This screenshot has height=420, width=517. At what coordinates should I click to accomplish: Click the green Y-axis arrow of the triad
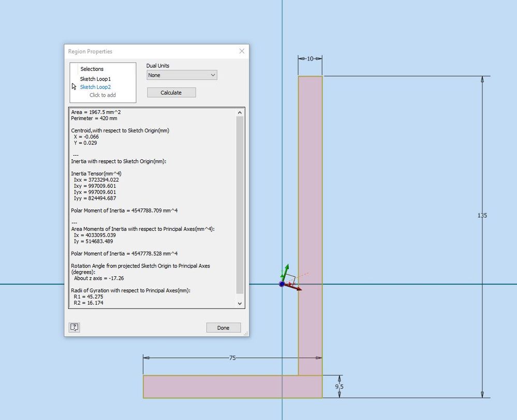pos(285,268)
